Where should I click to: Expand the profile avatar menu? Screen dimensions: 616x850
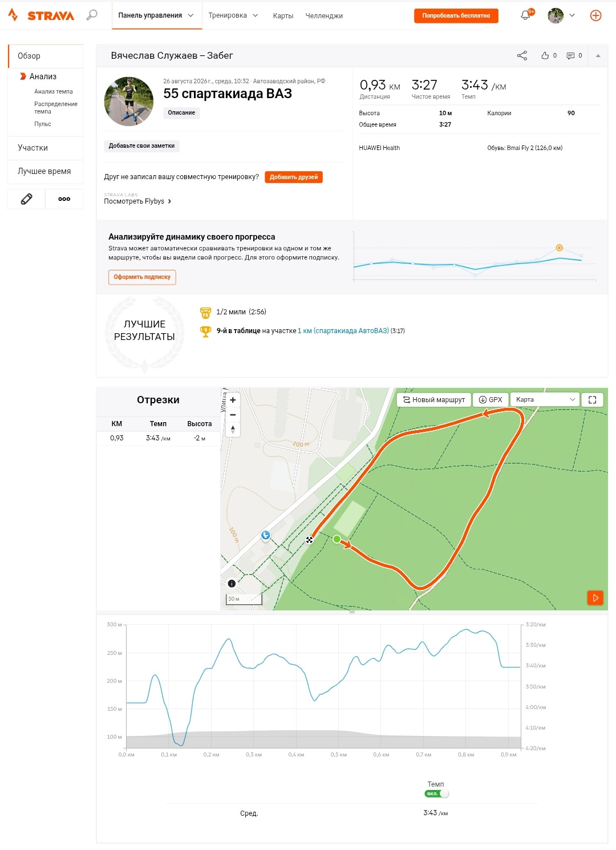(561, 15)
